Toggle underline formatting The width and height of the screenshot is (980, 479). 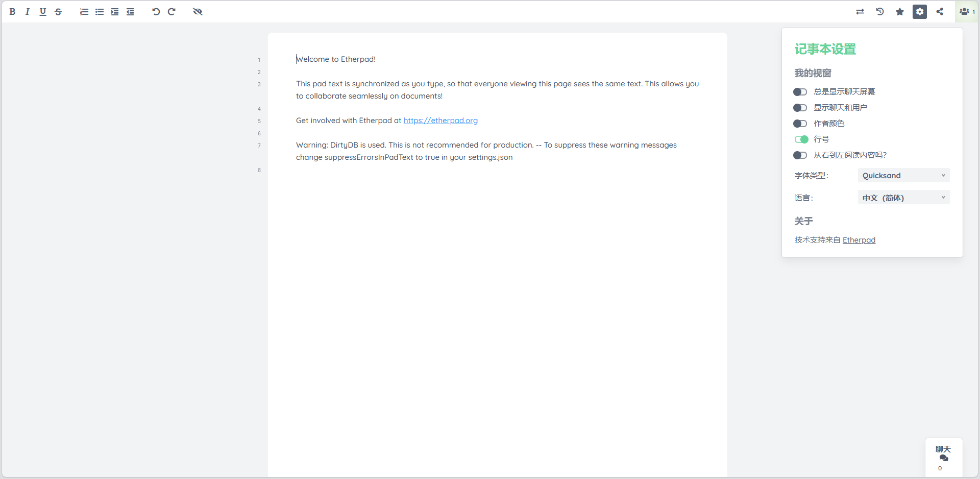(43, 12)
